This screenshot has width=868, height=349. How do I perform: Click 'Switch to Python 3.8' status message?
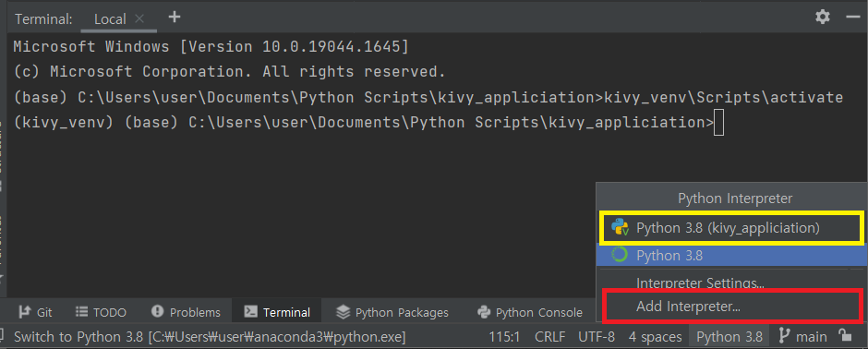point(210,336)
